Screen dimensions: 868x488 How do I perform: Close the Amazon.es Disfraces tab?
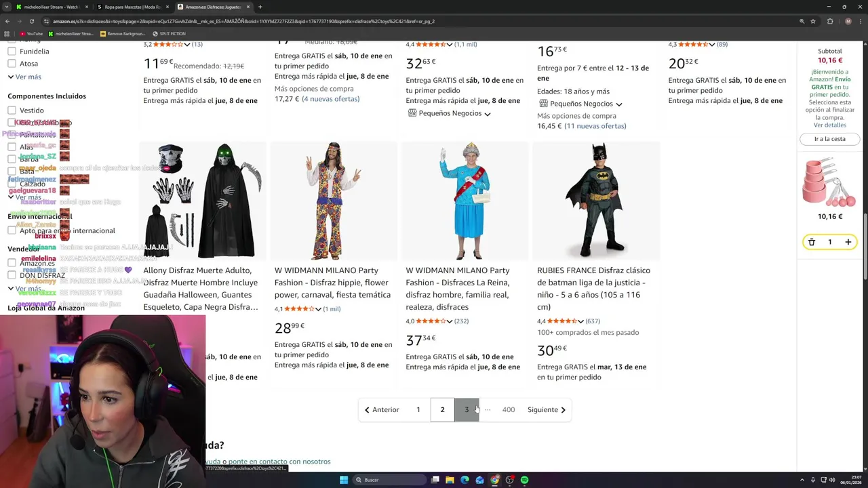pyautogui.click(x=248, y=7)
